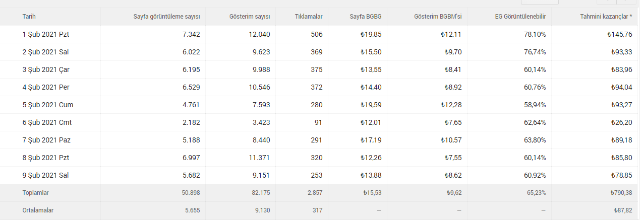Screen dimensions: 644x221
Task: Sort by Sayfa BGBG column header
Action: click(366, 17)
